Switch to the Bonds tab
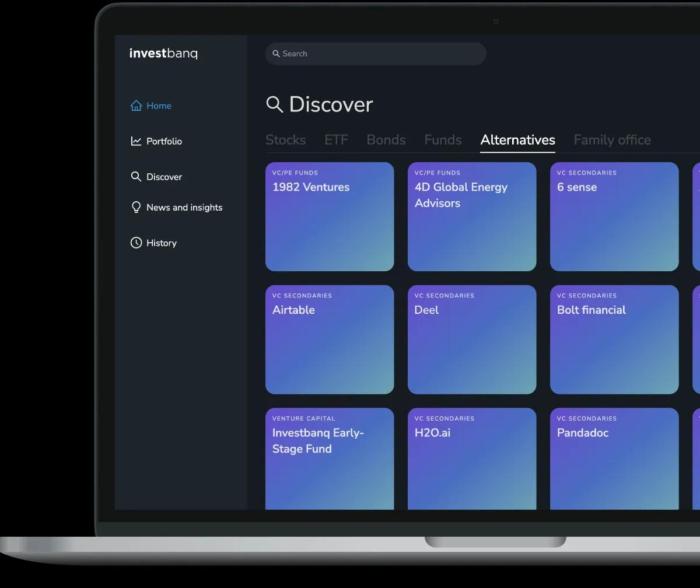Viewport: 700px width, 588px height. point(386,140)
